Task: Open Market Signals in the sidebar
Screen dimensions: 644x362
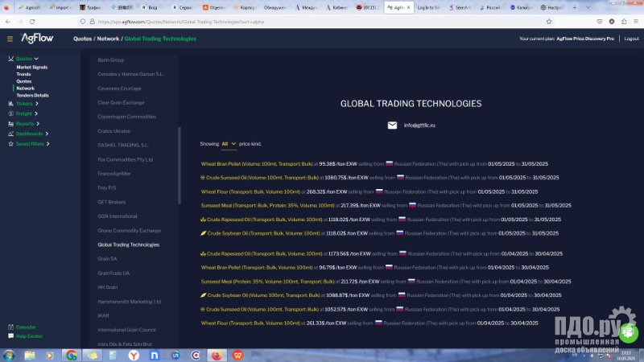Action: (31, 67)
